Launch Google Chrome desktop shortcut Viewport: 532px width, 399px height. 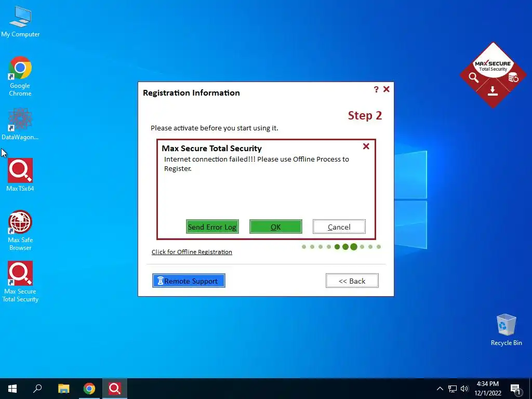20,76
